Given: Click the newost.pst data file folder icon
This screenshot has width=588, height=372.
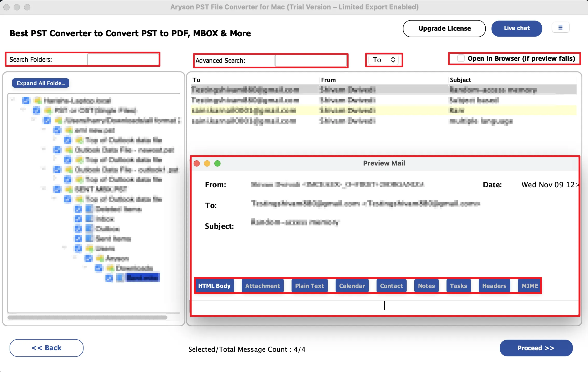Looking at the screenshot, I should [69, 150].
